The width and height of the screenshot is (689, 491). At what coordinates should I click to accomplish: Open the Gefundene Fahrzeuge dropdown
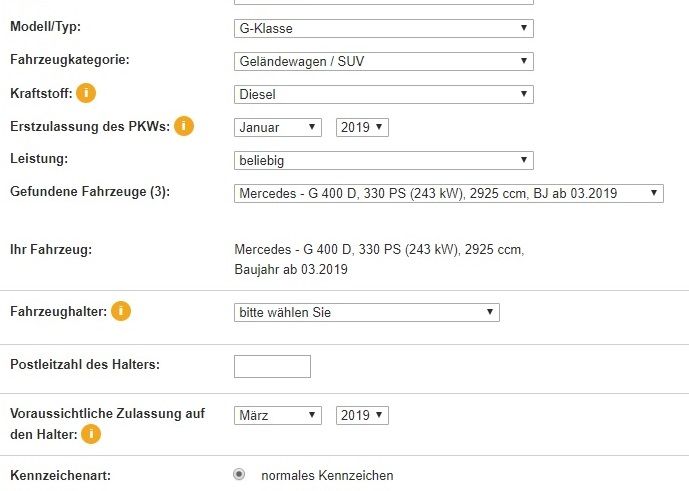tap(448, 193)
